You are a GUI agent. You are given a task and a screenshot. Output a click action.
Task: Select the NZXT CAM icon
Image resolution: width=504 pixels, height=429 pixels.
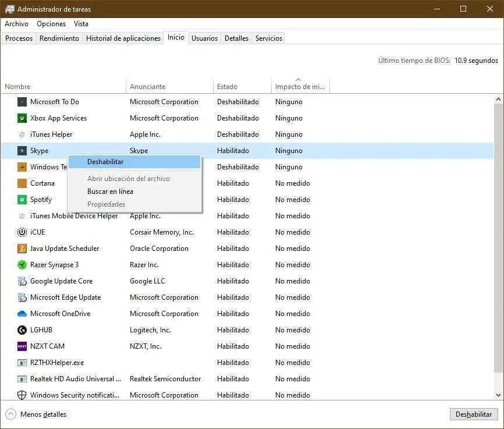(22, 346)
